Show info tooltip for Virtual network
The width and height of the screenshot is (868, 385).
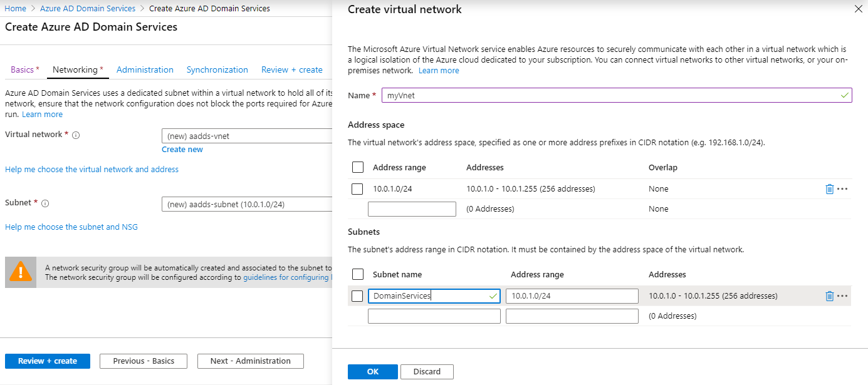click(76, 135)
